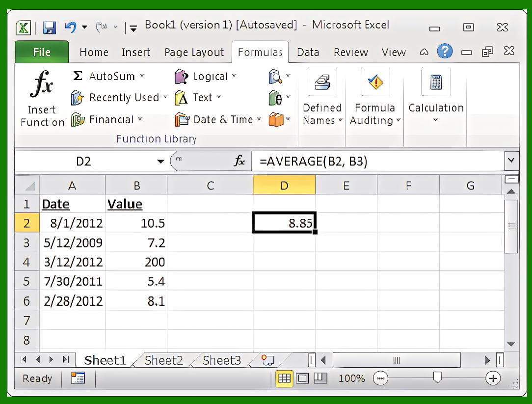Minimize the ribbon with the caret icon
Viewport: 532px width, 404px height.
point(424,52)
